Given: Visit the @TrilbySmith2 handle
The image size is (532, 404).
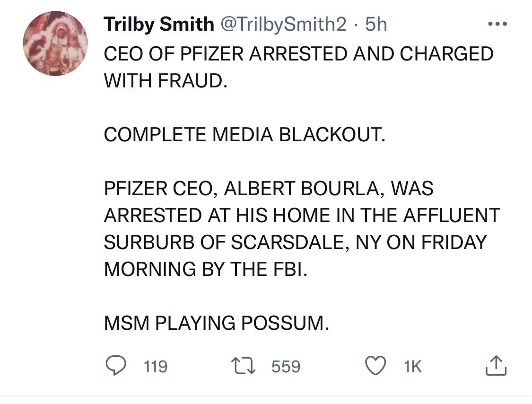Looking at the screenshot, I should point(282,25).
